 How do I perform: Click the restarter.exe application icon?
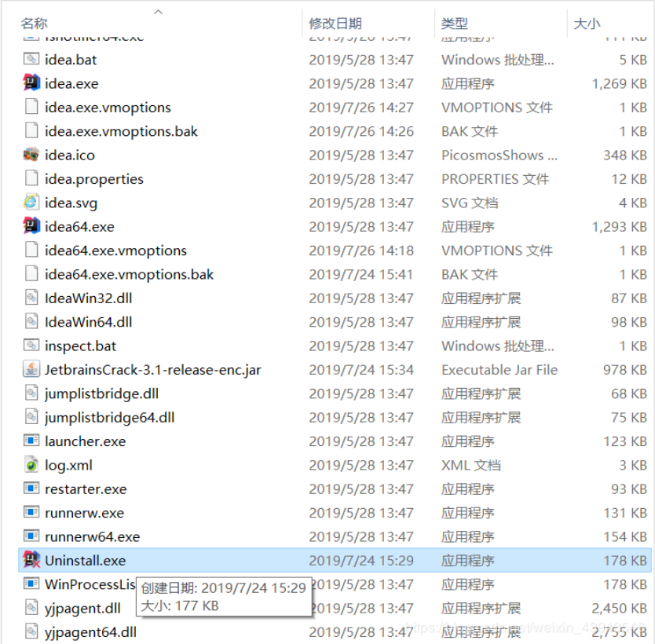click(31, 488)
